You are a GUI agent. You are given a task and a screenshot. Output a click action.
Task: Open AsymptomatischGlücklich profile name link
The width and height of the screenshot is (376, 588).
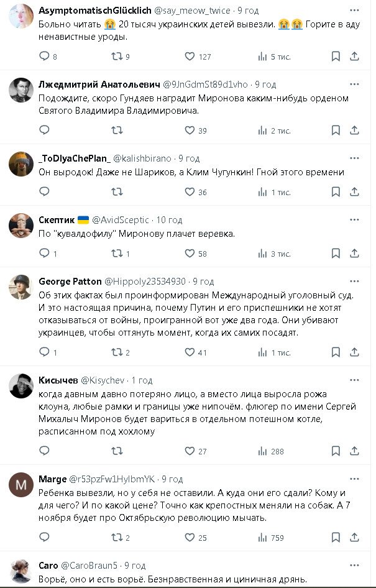[93, 10]
